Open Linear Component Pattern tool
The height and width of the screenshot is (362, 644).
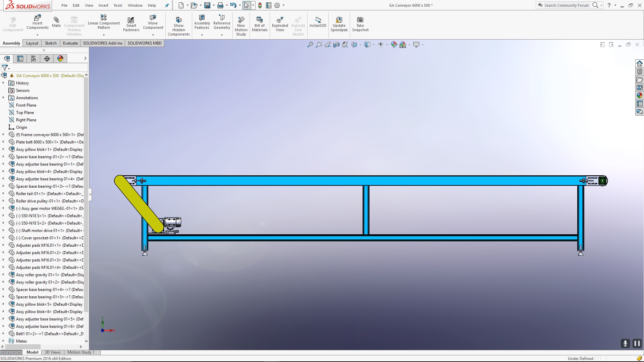tap(104, 22)
